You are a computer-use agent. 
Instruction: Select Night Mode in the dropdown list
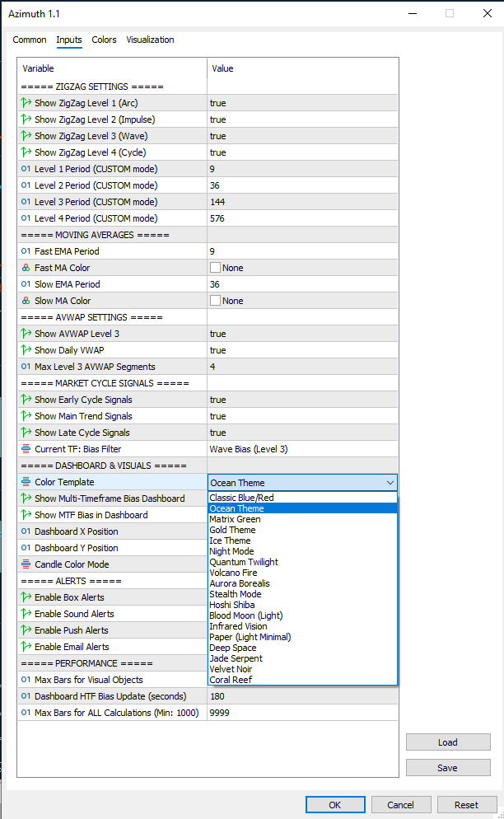(302, 551)
